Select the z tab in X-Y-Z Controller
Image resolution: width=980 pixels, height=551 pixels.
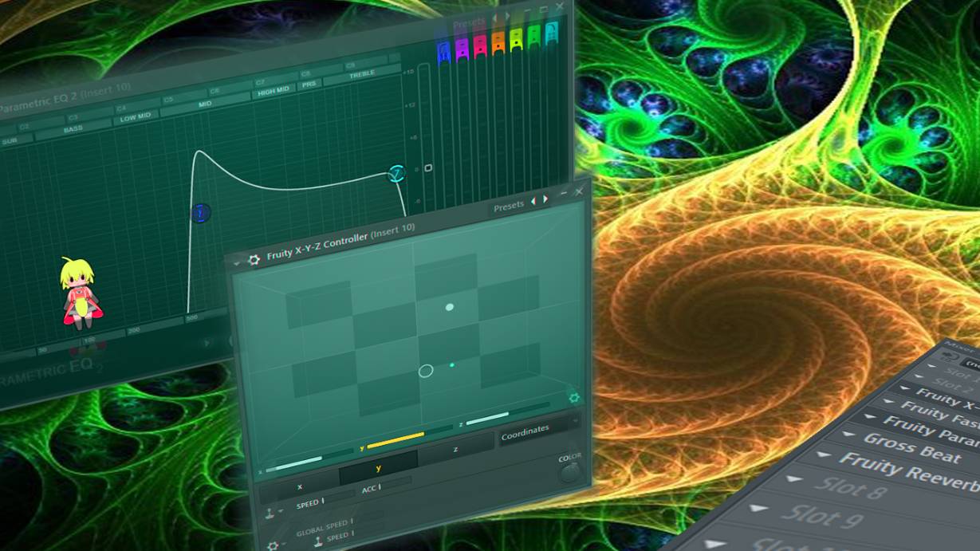(x=455, y=450)
